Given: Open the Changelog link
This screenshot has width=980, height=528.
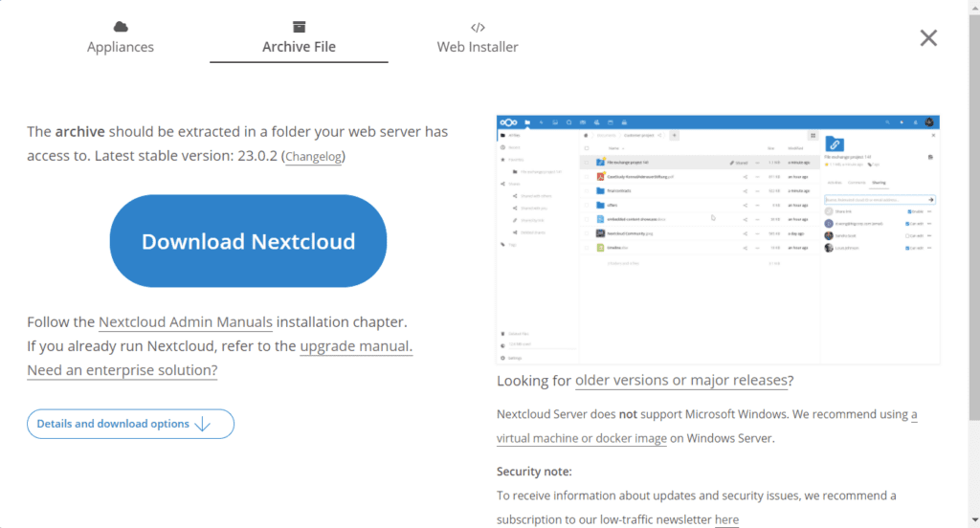Looking at the screenshot, I should click(x=314, y=156).
